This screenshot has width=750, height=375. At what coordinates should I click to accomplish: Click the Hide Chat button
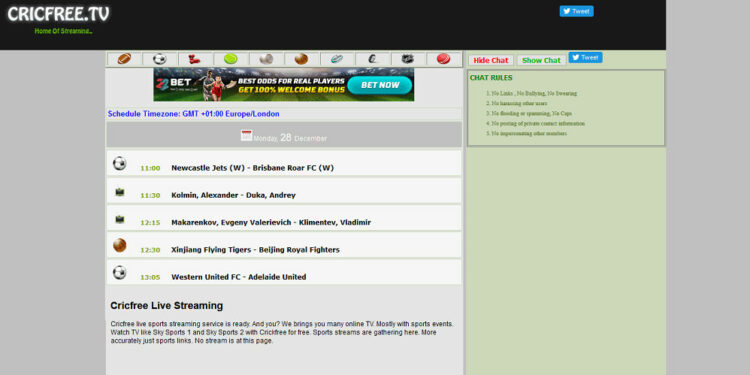491,60
